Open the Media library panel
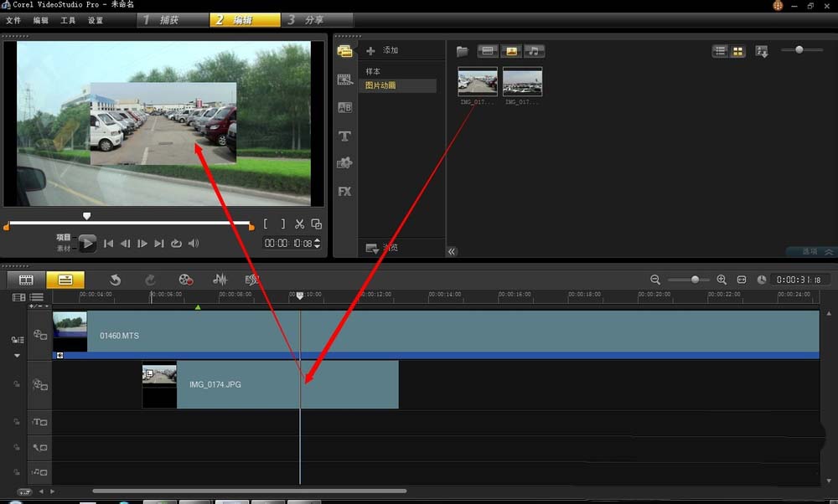This screenshot has width=838, height=504. pos(344,51)
